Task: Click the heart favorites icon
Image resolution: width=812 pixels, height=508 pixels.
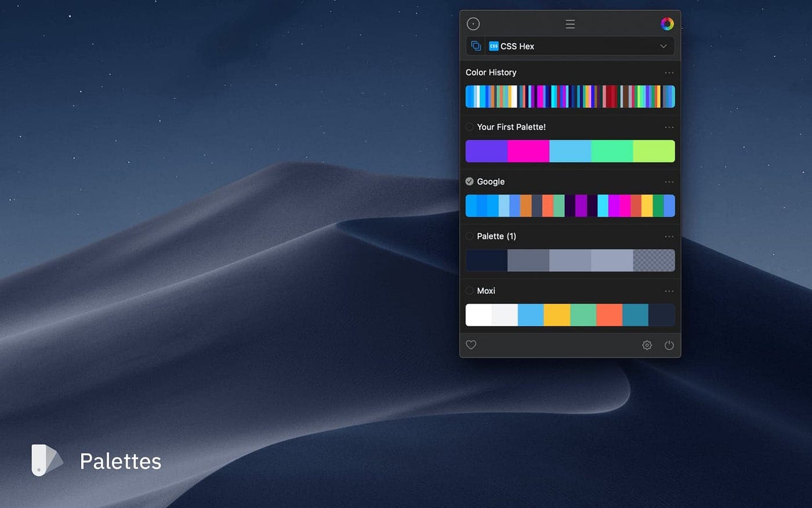Action: (470, 345)
